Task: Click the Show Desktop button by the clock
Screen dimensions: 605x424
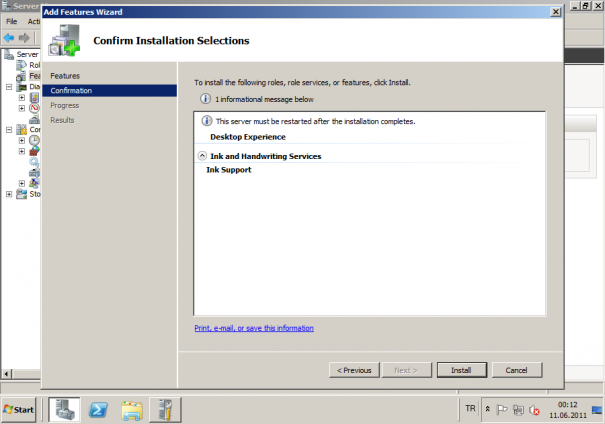Action: (x=597, y=410)
